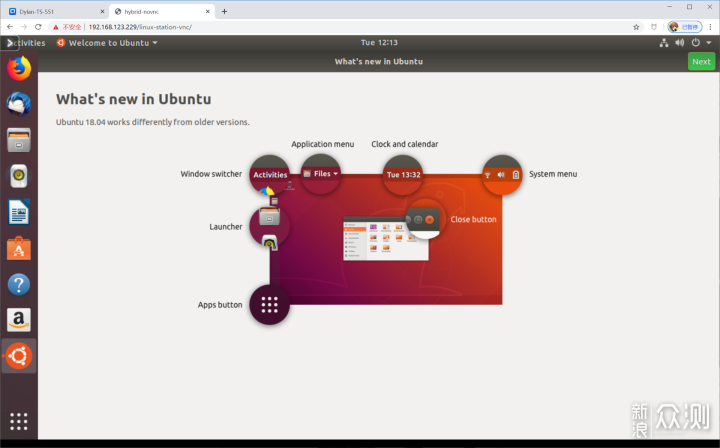Select the hybrid-novnc tab

tap(162, 11)
